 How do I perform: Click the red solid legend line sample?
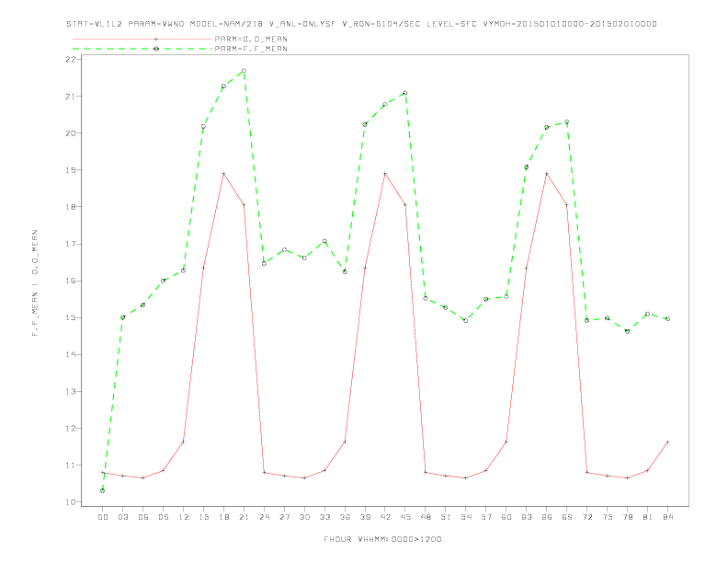tap(142, 39)
